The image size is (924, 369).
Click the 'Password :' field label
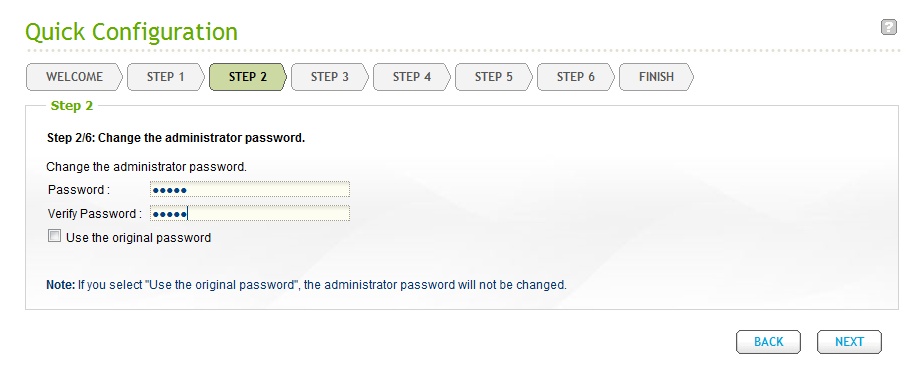pos(79,190)
